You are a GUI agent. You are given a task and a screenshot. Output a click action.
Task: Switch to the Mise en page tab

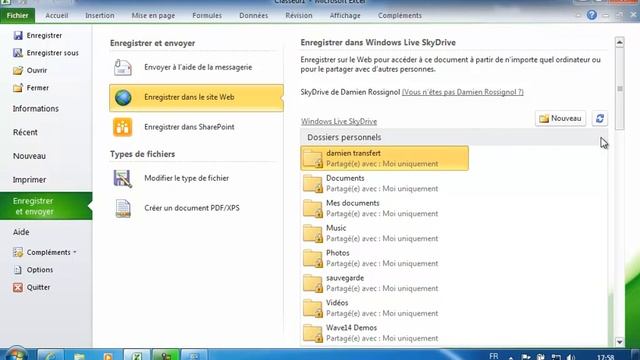153,16
